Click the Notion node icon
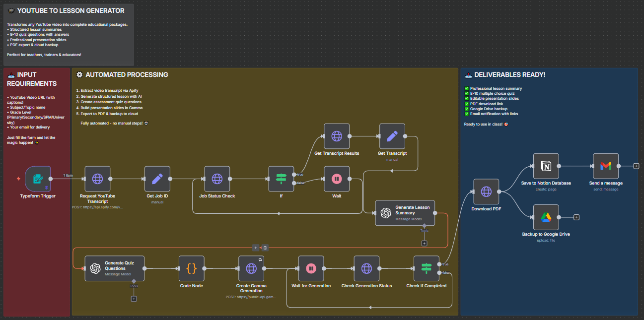Viewport: 644px width, 320px height. [x=546, y=166]
